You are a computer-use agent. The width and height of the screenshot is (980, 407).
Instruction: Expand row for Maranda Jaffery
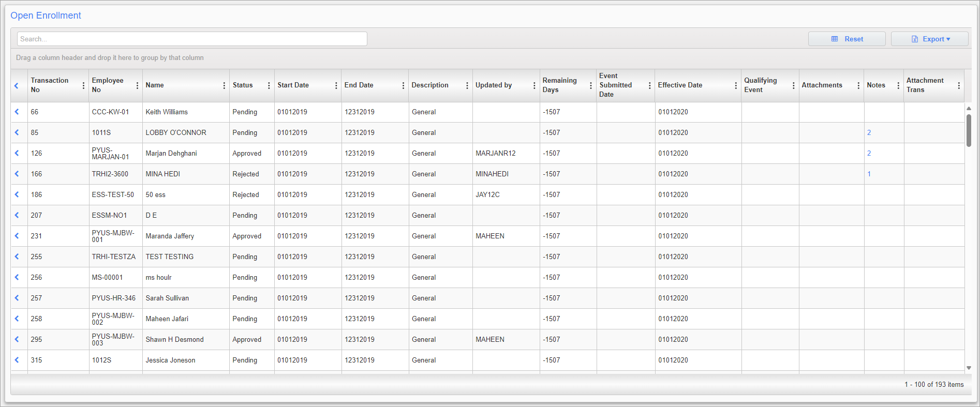pyautogui.click(x=17, y=236)
